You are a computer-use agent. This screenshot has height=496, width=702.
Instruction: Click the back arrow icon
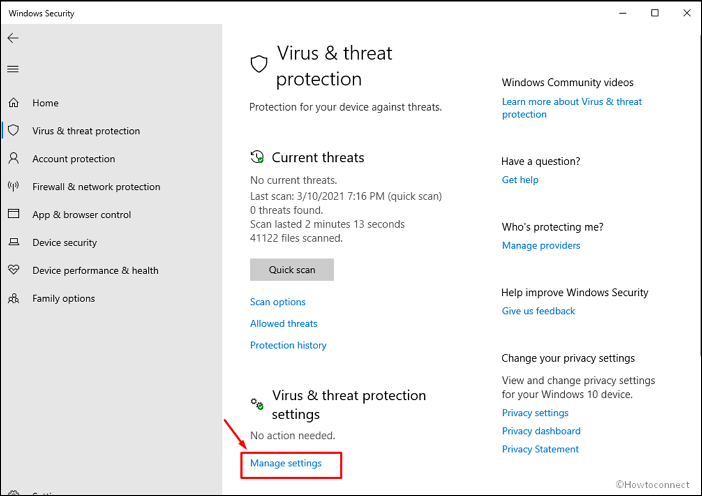13,38
